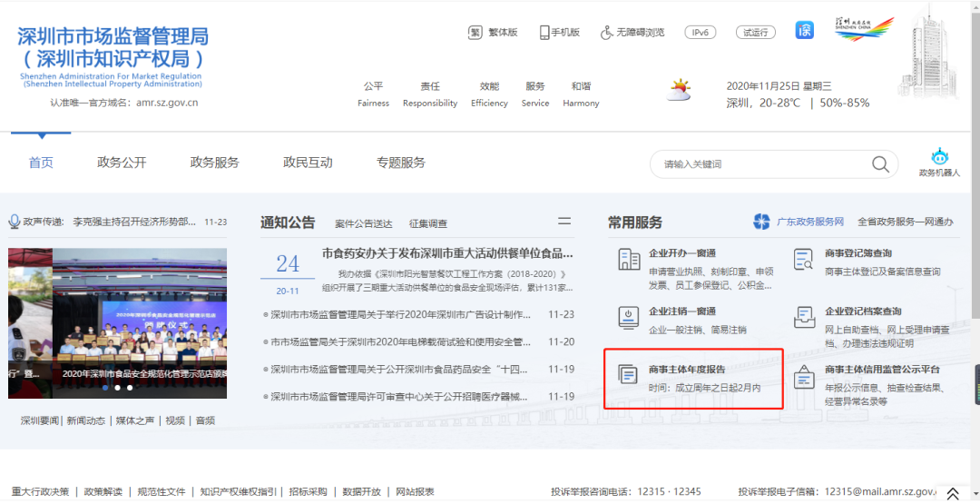
Task: Open 政务服务 menu
Action: [x=214, y=163]
